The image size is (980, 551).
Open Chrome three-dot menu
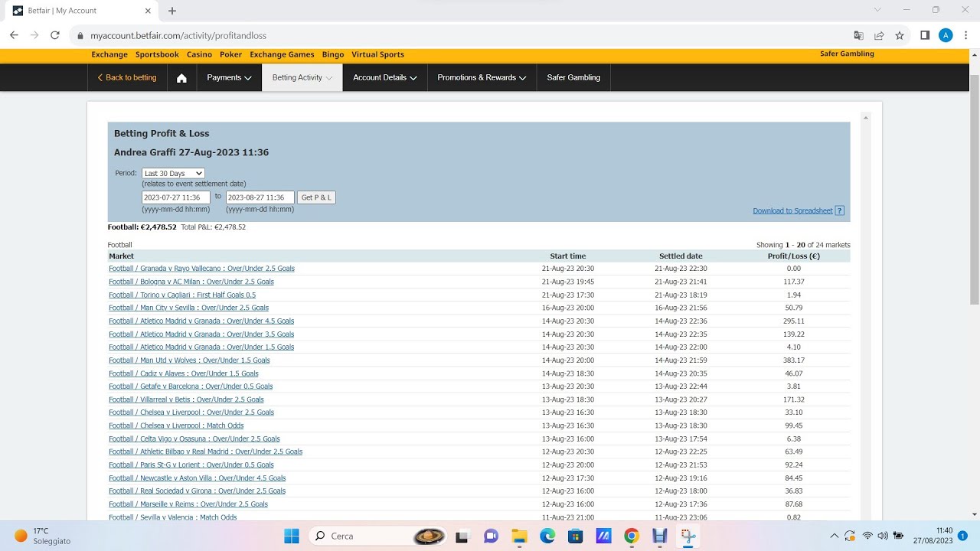coord(965,35)
